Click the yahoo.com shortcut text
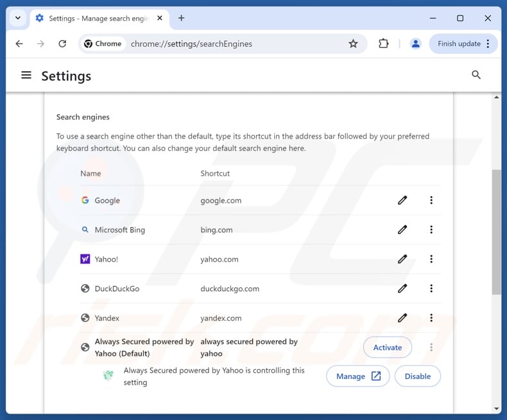Screen dimensions: 507x420 click(x=219, y=260)
